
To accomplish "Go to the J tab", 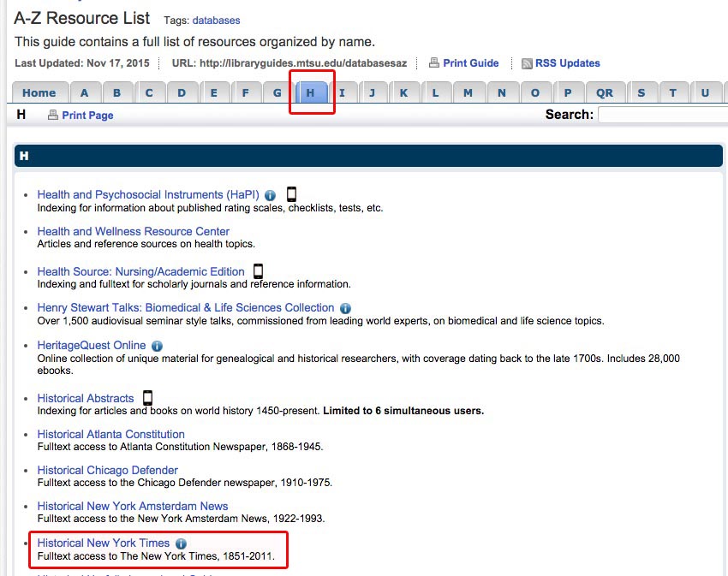I will click(x=373, y=92).
